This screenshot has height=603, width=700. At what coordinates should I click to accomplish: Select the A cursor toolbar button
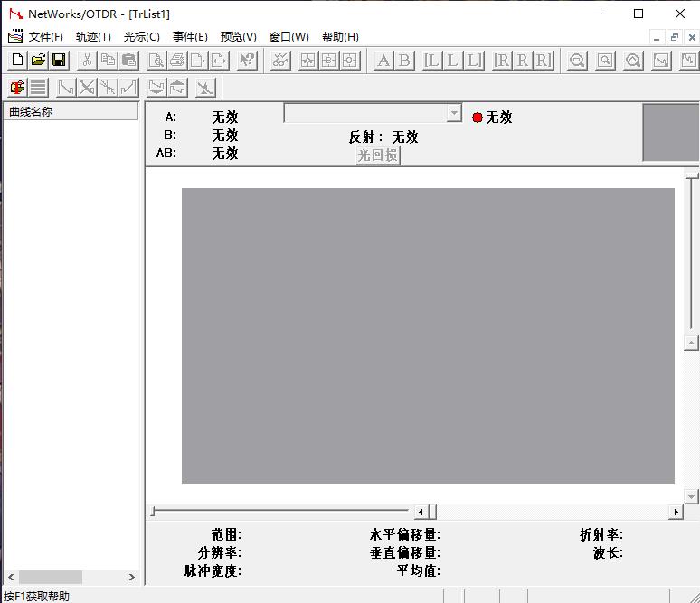click(x=383, y=61)
